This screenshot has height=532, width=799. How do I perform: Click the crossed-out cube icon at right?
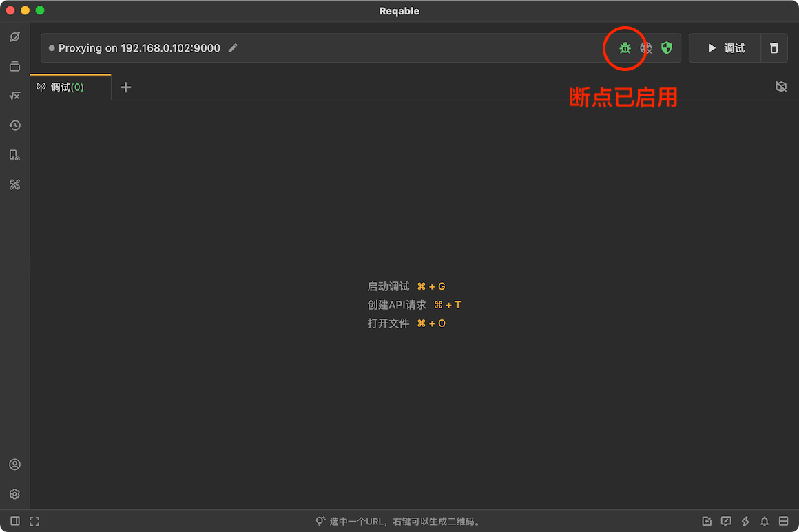(781, 87)
